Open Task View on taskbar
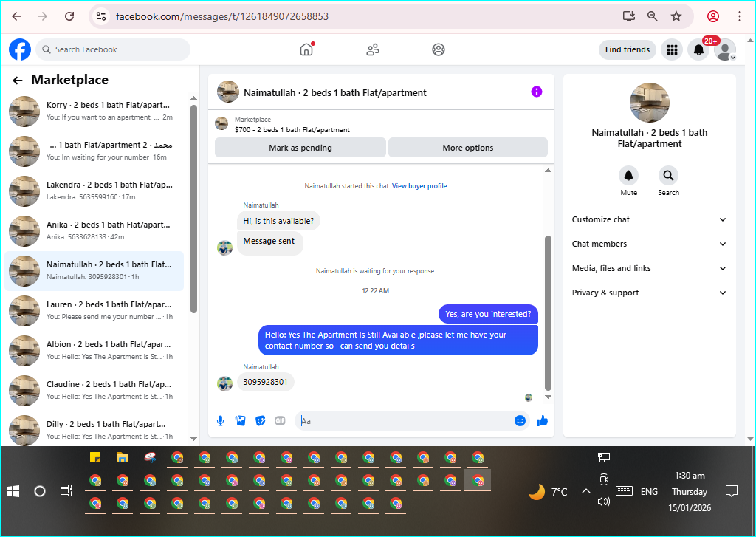Screen dimensions: 756x537 (x=66, y=491)
